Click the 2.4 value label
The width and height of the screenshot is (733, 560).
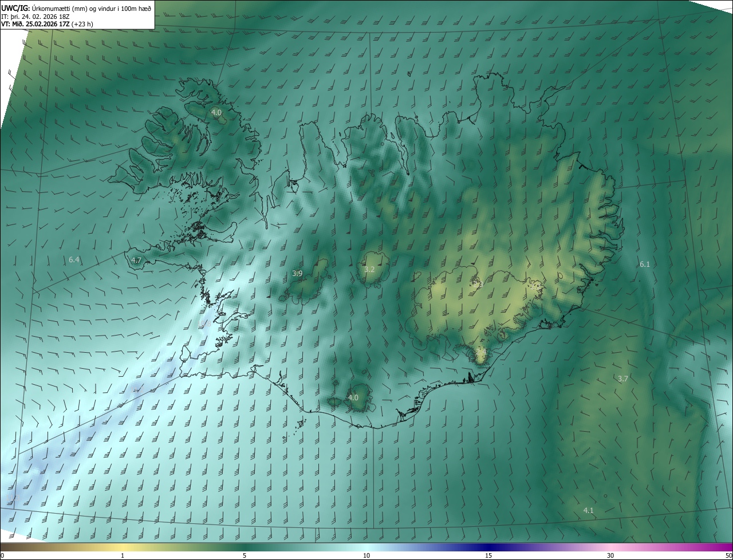click(481, 352)
